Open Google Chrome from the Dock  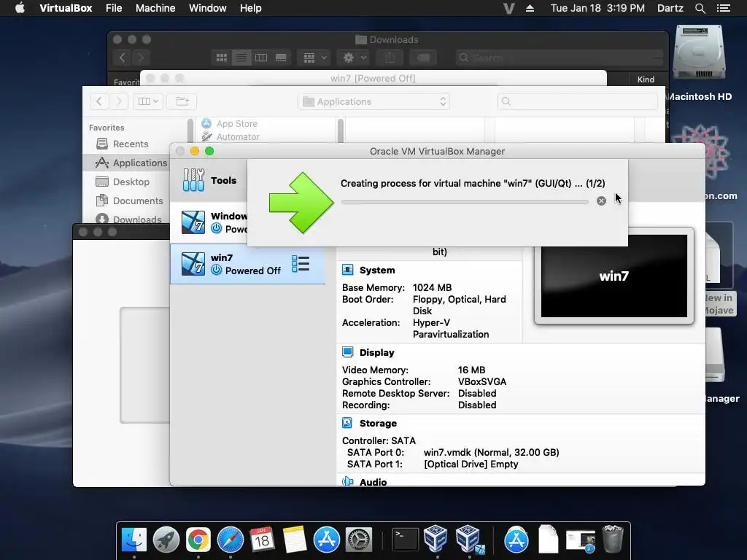198,540
